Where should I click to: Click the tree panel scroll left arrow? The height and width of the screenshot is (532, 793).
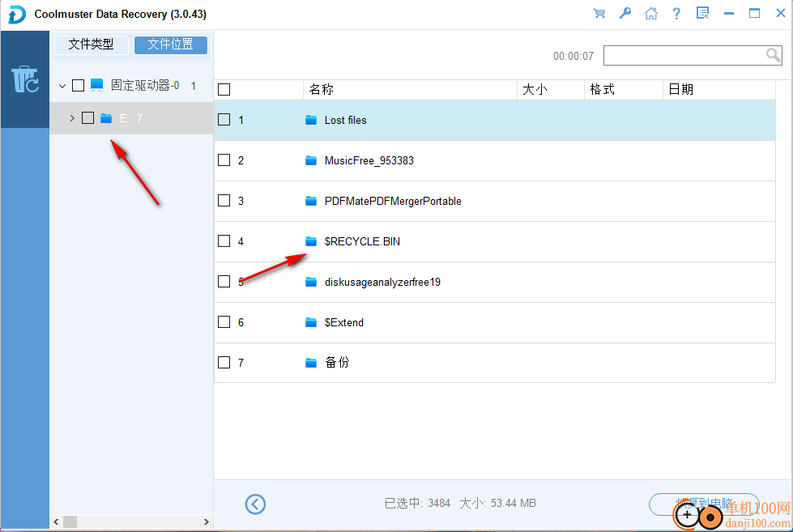56,522
